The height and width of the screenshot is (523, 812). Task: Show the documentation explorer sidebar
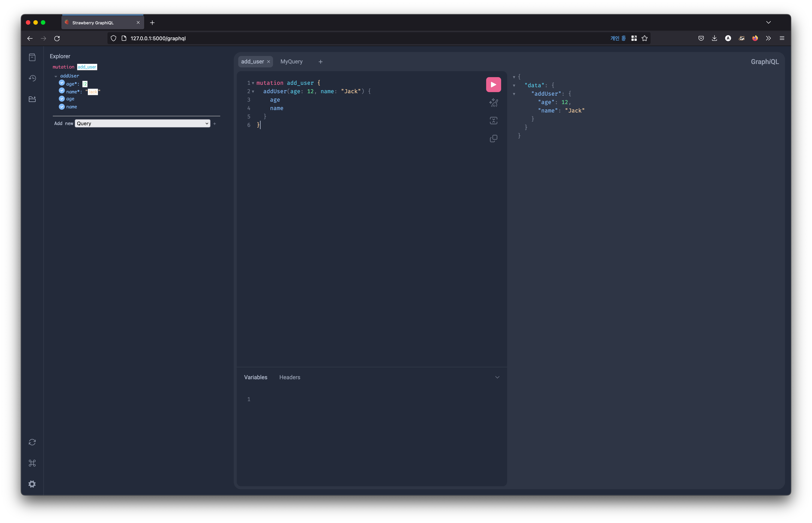32,57
